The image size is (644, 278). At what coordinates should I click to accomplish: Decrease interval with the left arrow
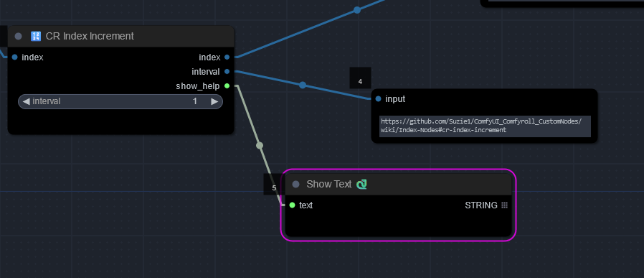click(x=26, y=101)
